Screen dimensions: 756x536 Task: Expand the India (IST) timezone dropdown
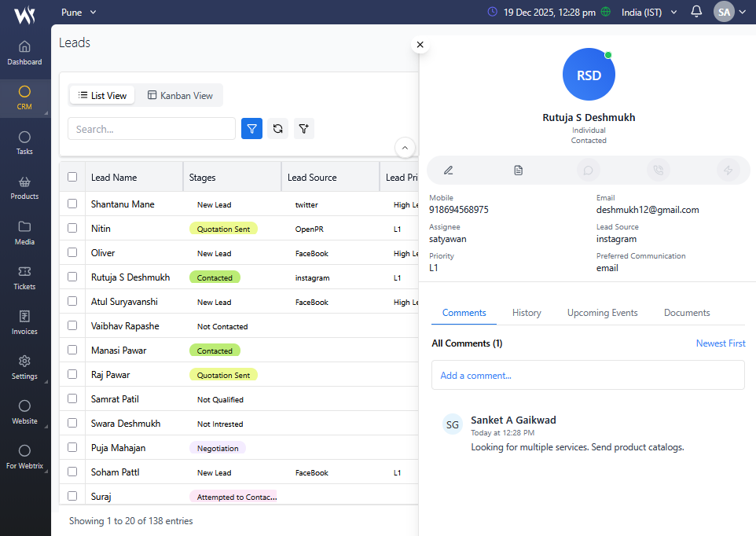pos(649,12)
